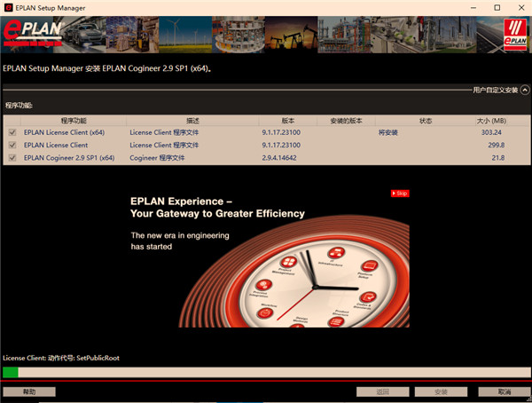Maximize the EPLAN Setup Manager window
532x403 pixels.
point(497,7)
